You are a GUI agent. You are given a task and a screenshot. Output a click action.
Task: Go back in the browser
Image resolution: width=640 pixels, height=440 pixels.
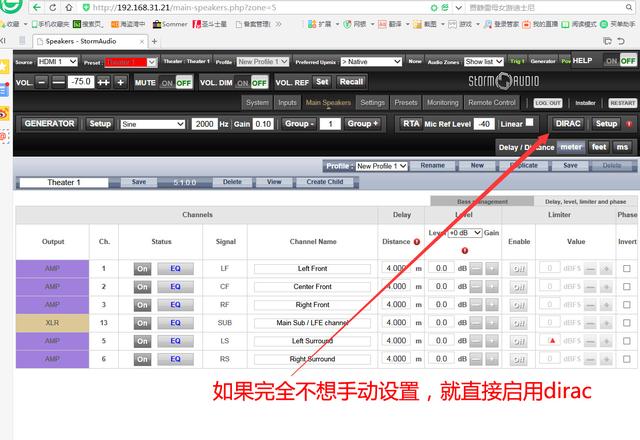tap(37, 7)
